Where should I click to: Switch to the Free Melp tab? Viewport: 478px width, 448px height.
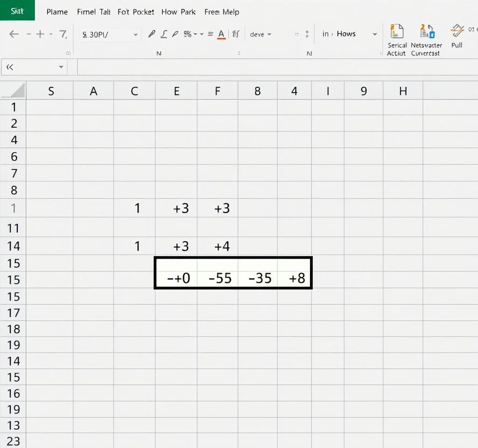pyautogui.click(x=222, y=12)
